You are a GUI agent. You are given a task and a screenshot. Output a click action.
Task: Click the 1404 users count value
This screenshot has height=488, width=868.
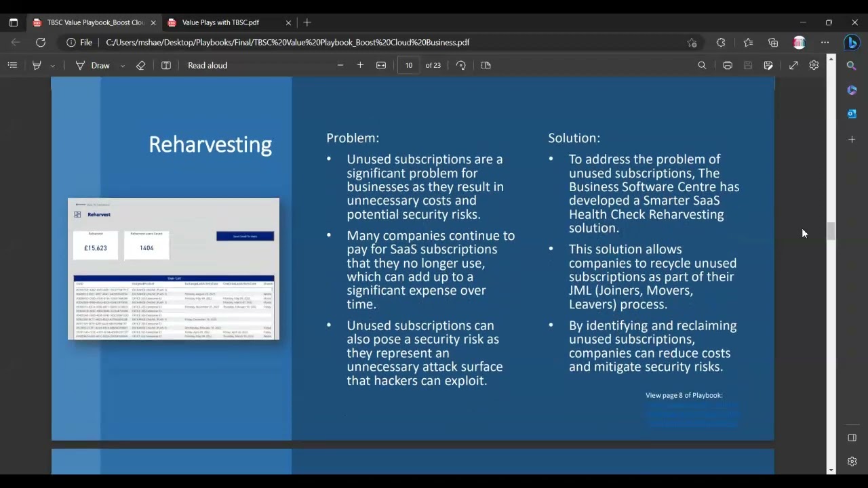146,248
